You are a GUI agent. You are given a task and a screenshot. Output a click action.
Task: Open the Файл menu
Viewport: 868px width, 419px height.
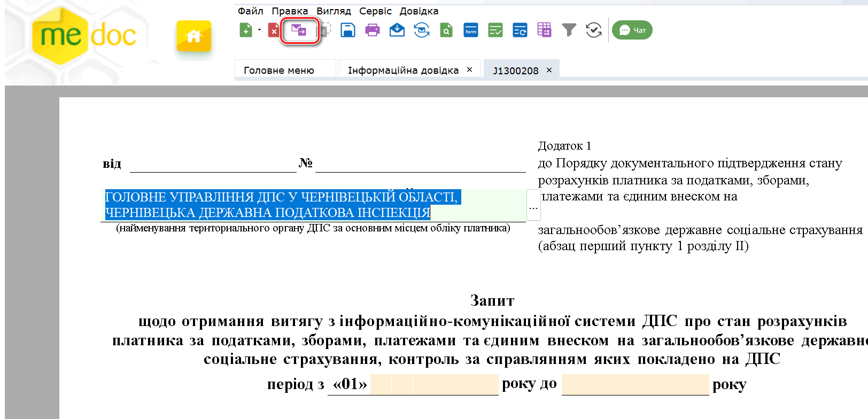pyautogui.click(x=250, y=11)
